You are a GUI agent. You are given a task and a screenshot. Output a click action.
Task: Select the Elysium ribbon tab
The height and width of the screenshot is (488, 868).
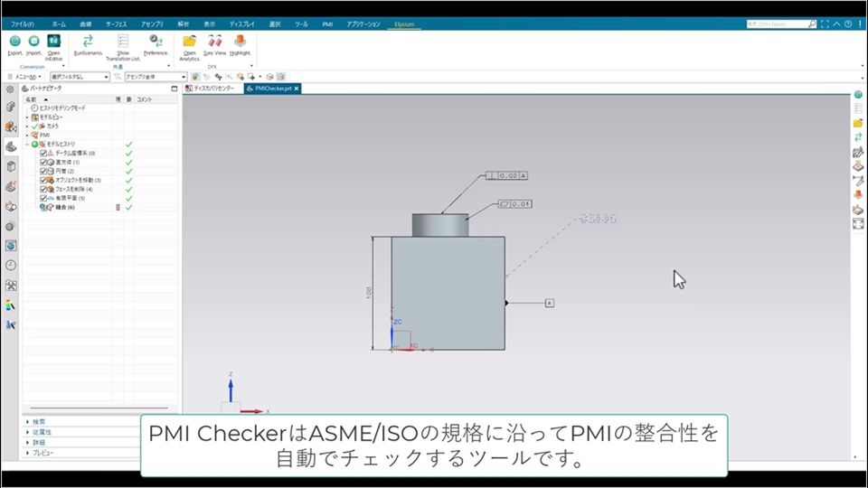pos(404,24)
